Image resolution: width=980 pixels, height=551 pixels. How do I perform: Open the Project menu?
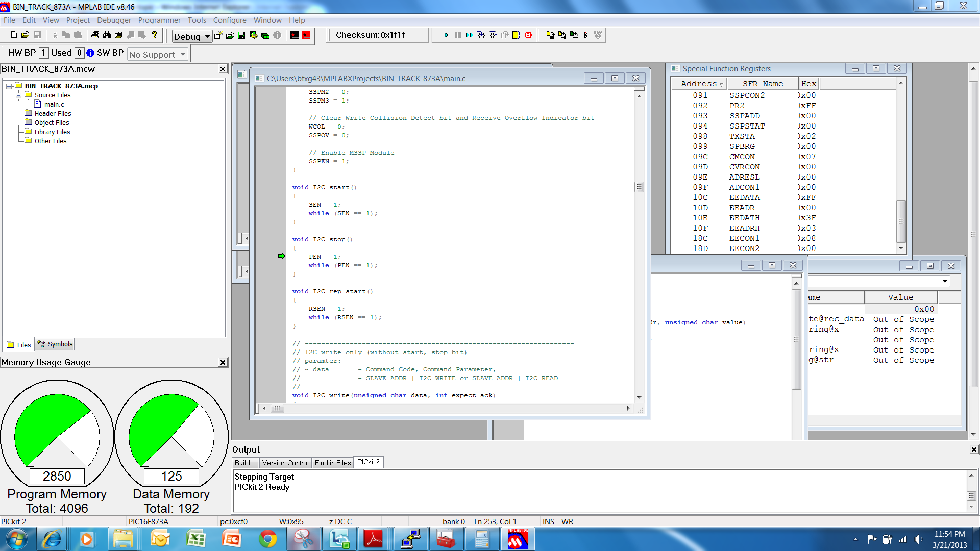click(78, 20)
